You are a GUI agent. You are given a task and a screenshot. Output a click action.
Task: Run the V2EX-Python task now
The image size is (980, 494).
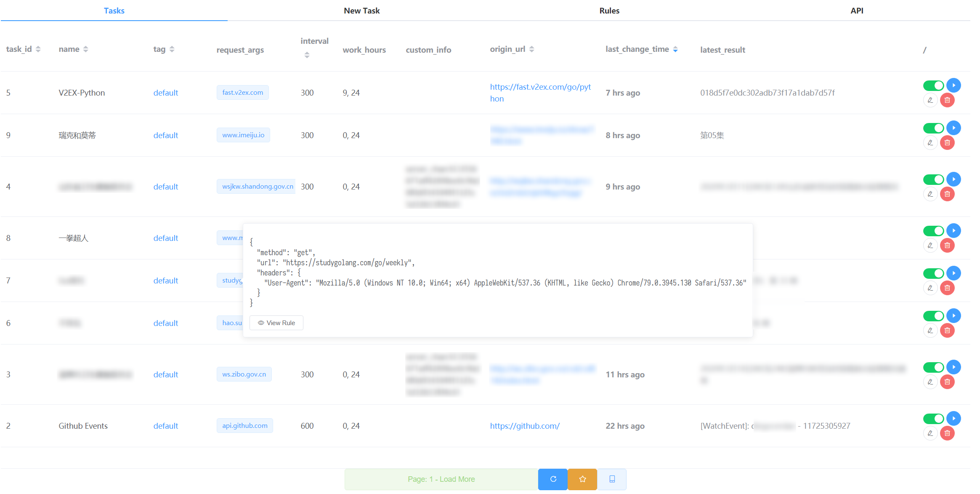(x=953, y=85)
